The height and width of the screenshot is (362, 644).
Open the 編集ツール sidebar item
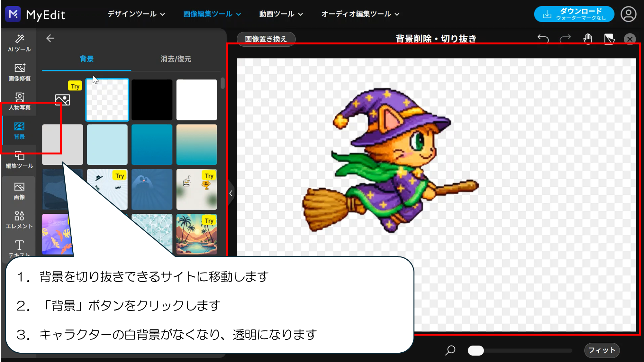click(x=19, y=160)
